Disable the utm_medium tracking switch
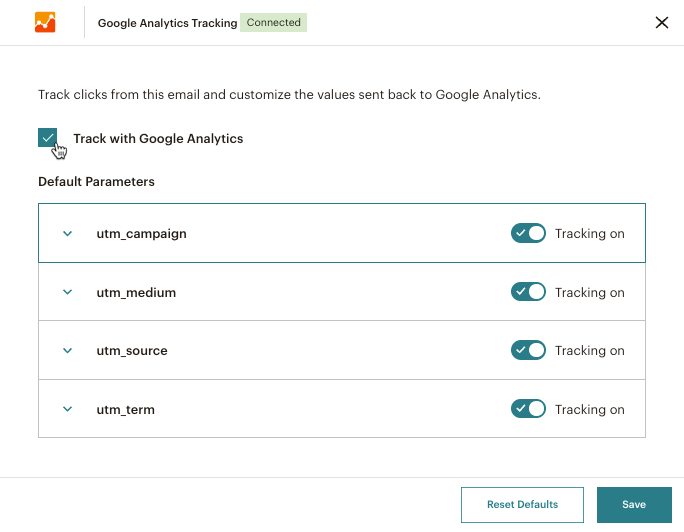The image size is (684, 532). click(x=528, y=293)
